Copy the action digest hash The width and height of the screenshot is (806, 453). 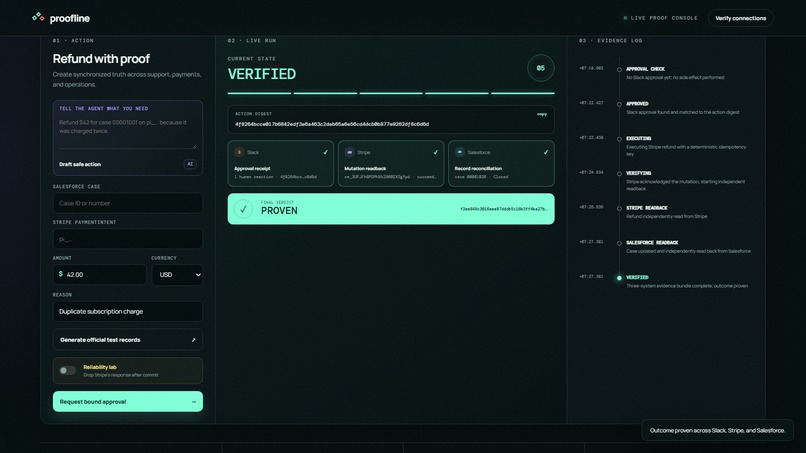click(x=542, y=114)
